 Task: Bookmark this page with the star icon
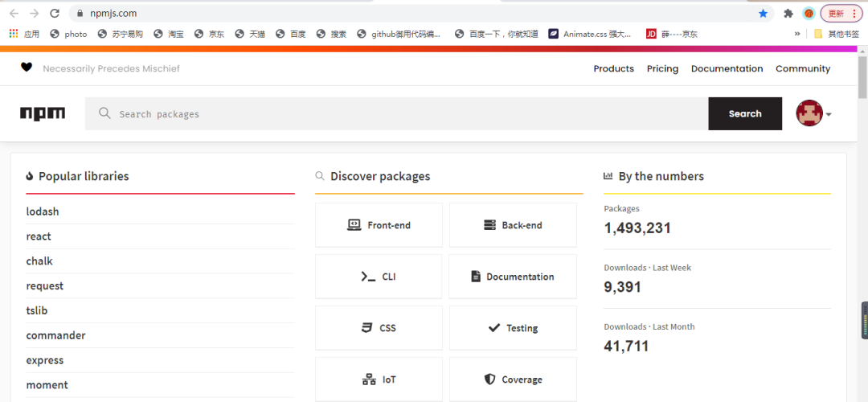pos(763,14)
